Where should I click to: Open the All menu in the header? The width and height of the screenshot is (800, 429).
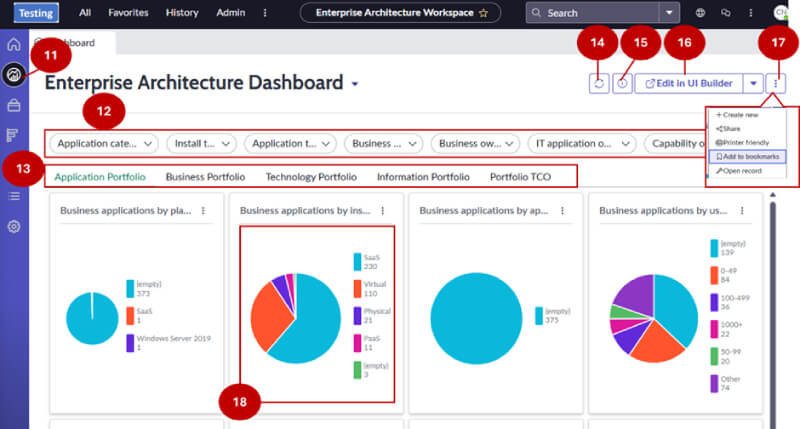[x=85, y=13]
